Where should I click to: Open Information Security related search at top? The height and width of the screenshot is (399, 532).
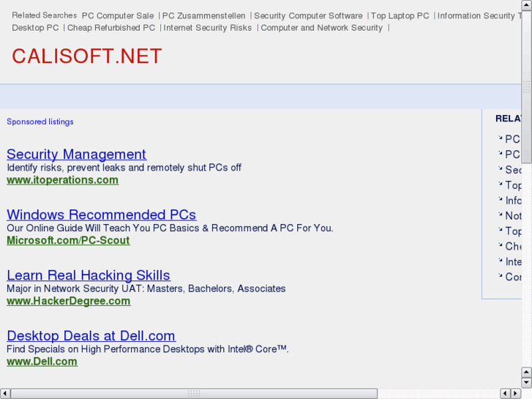(479, 15)
